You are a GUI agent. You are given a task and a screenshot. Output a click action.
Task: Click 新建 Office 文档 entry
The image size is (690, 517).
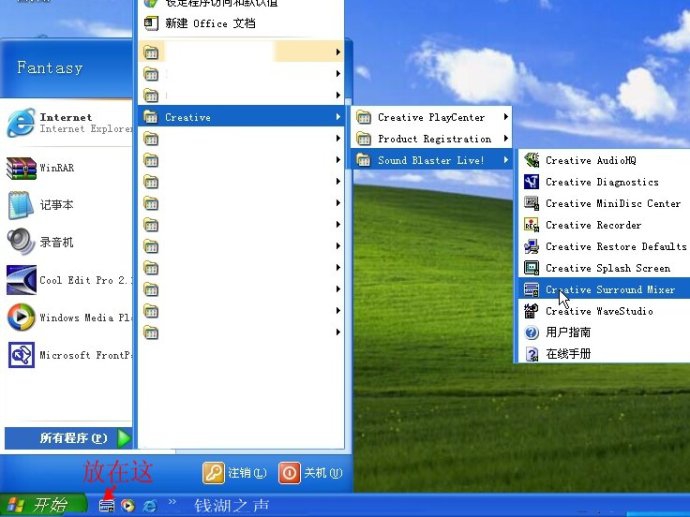pyautogui.click(x=241, y=23)
